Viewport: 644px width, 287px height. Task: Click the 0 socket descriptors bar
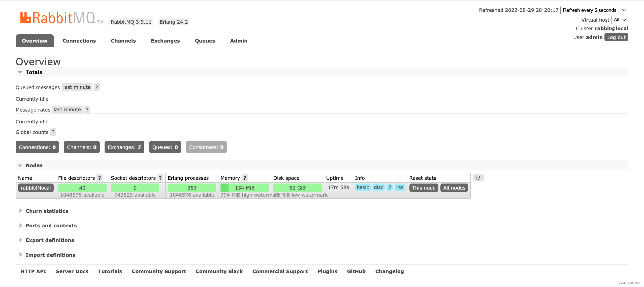pyautogui.click(x=135, y=188)
